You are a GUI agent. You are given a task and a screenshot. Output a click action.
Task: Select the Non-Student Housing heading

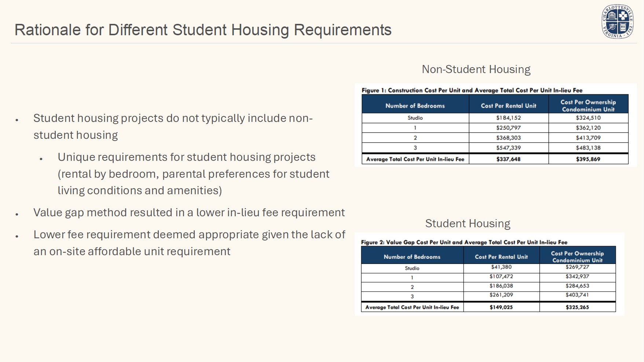tap(476, 69)
